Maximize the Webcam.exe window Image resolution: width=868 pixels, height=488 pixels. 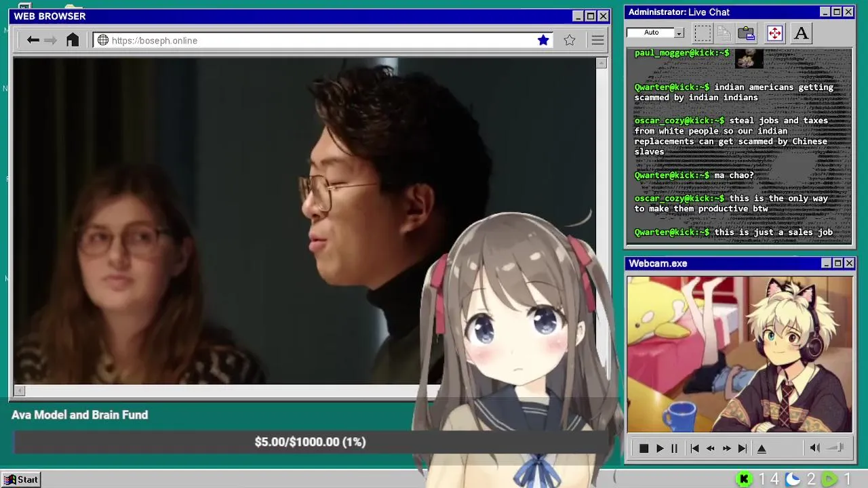(837, 263)
